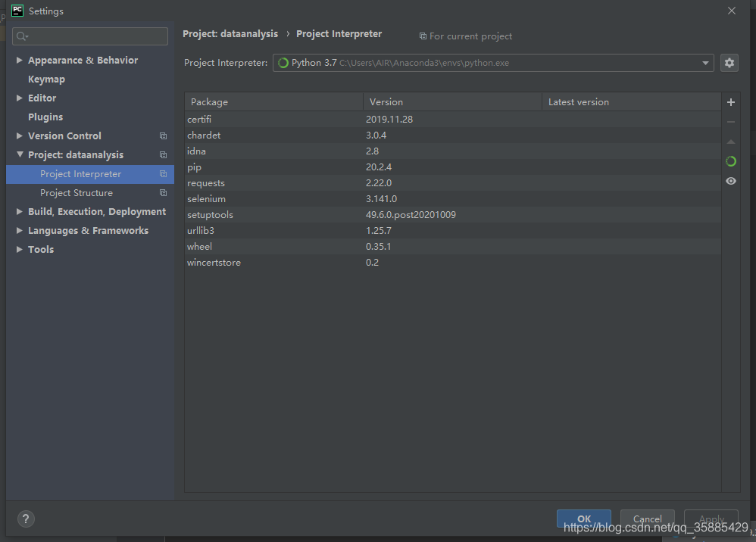The image size is (756, 542).
Task: Select the chardet package row
Action: 453,135
